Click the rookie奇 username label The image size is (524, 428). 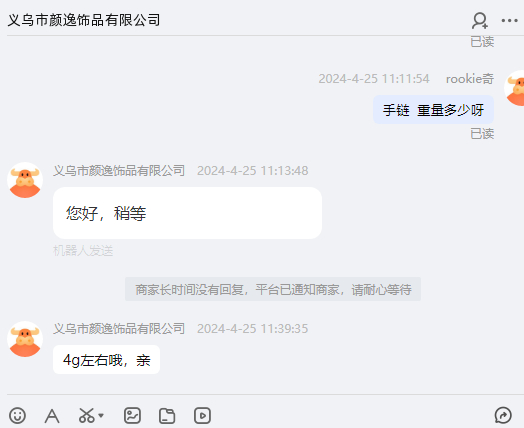[x=470, y=79]
